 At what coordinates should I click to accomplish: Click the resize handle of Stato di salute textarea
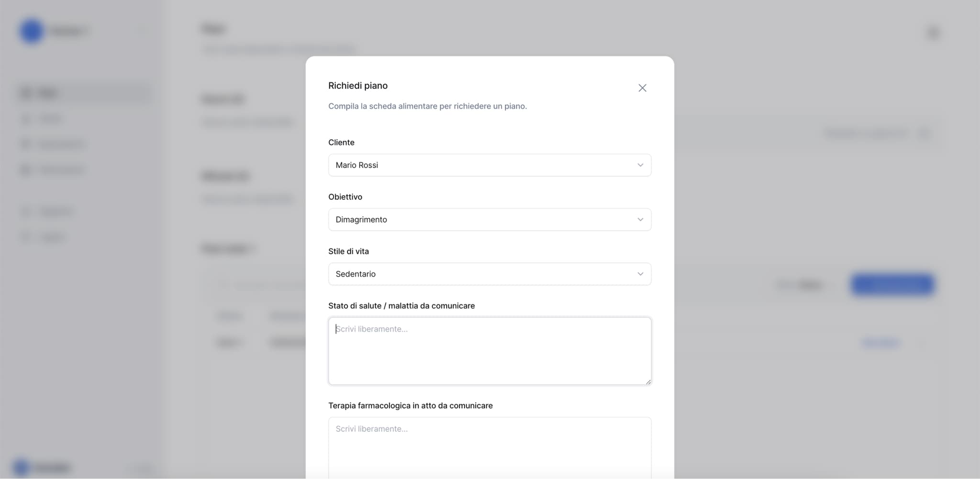[x=648, y=381]
